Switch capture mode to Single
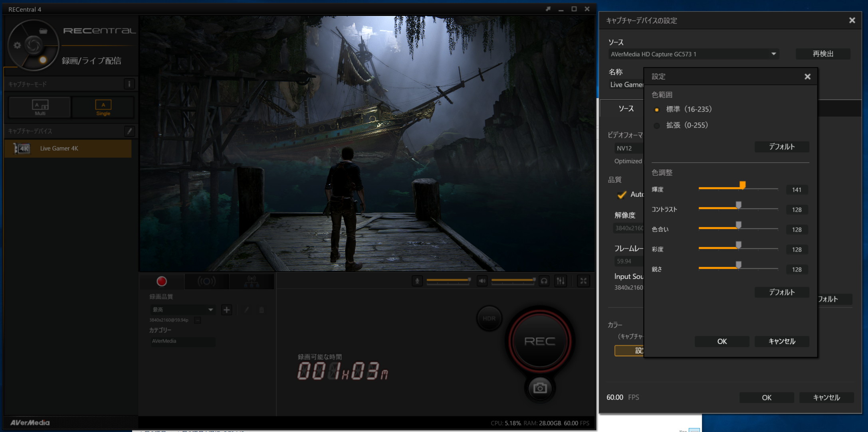This screenshot has height=432, width=868. click(103, 107)
